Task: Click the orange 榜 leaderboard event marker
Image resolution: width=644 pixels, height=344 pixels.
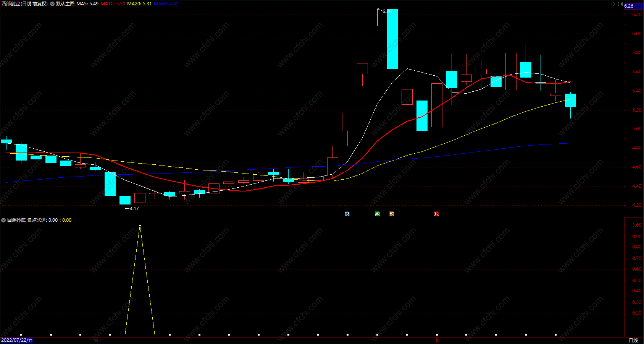Action: pos(392,214)
